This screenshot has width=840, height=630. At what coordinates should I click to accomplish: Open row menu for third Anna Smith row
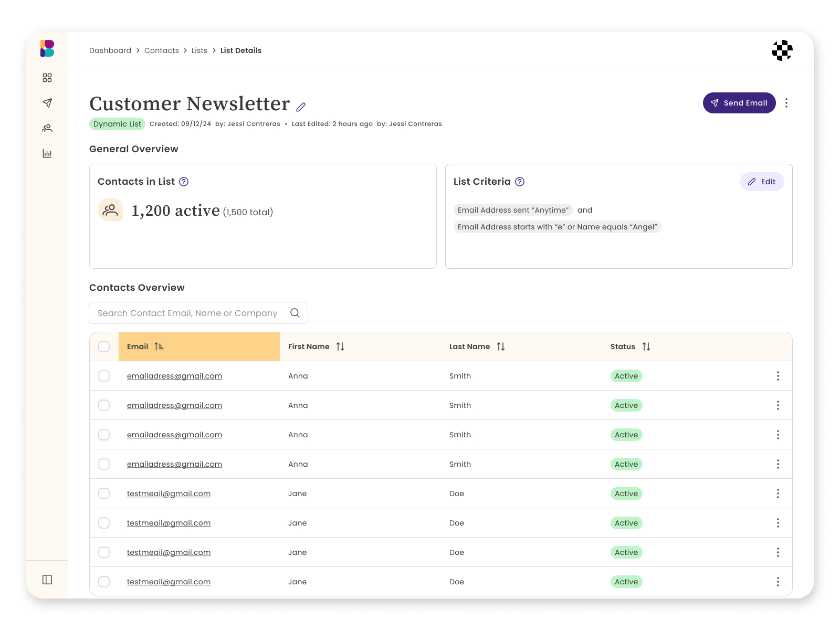click(x=778, y=435)
